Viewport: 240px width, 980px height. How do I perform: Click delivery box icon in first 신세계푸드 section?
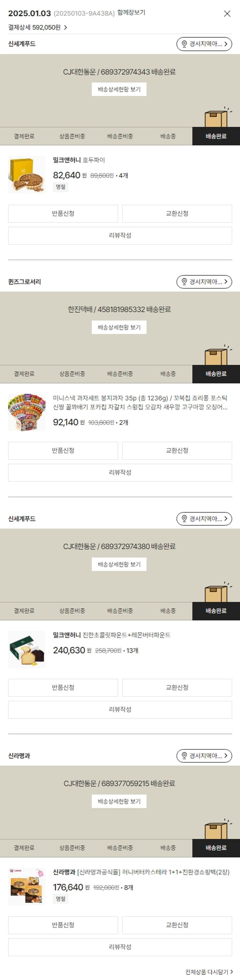[218, 118]
